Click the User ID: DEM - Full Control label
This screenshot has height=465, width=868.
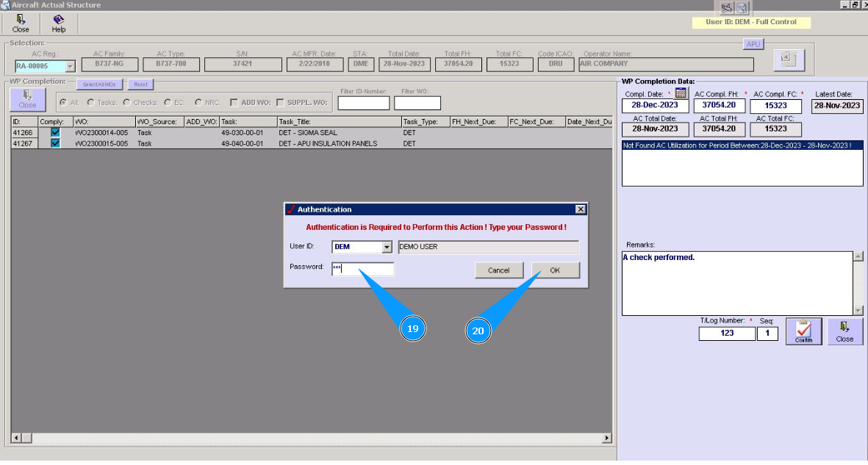(x=751, y=22)
